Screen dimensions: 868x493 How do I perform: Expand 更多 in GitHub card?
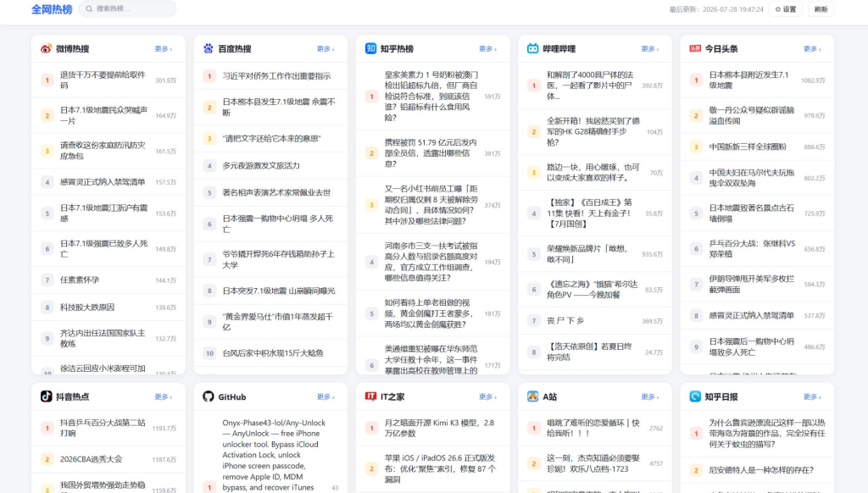coord(325,396)
